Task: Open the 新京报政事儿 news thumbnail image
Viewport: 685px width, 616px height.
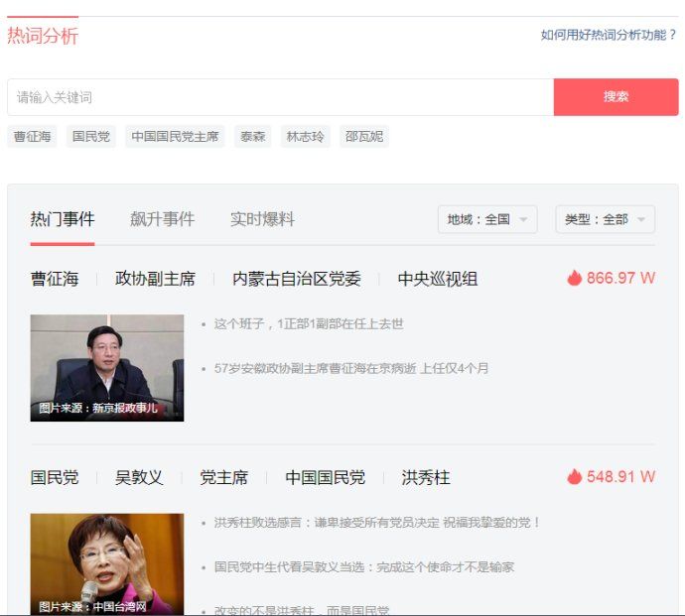Action: 107,368
